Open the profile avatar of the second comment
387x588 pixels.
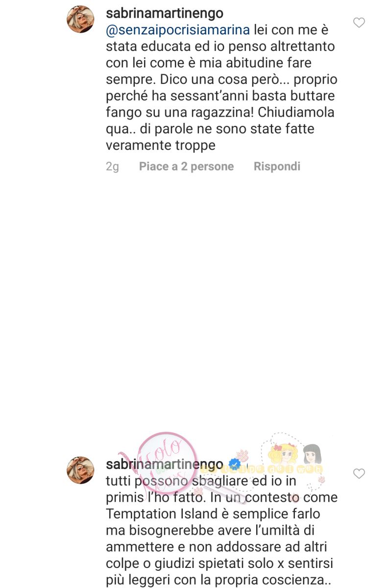pos(80,470)
